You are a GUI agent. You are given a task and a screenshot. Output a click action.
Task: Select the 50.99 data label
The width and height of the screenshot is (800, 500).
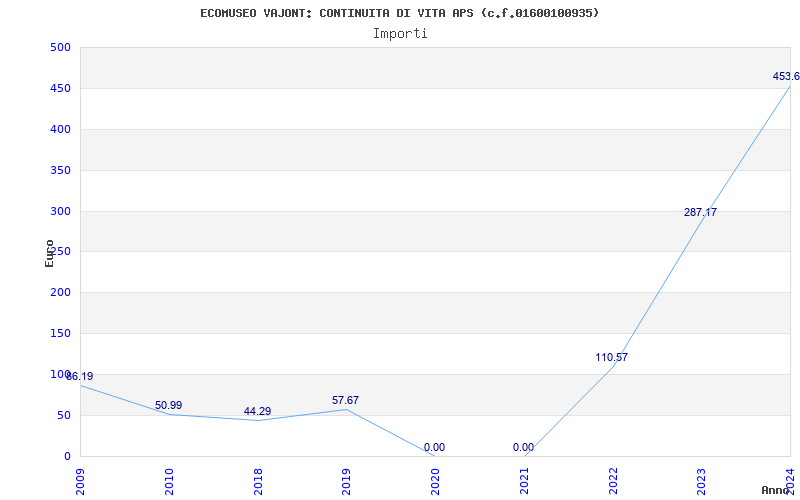pos(168,406)
